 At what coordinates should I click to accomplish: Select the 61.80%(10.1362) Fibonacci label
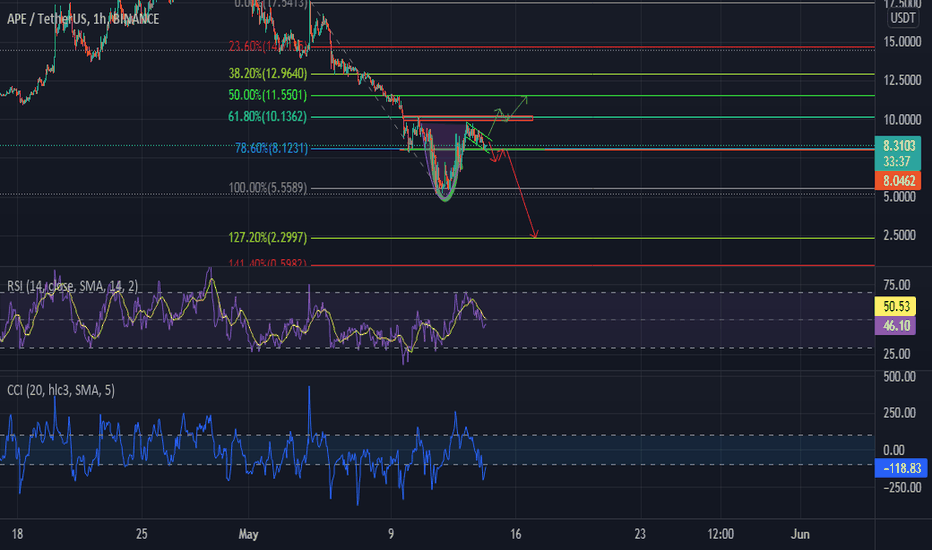tap(267, 117)
